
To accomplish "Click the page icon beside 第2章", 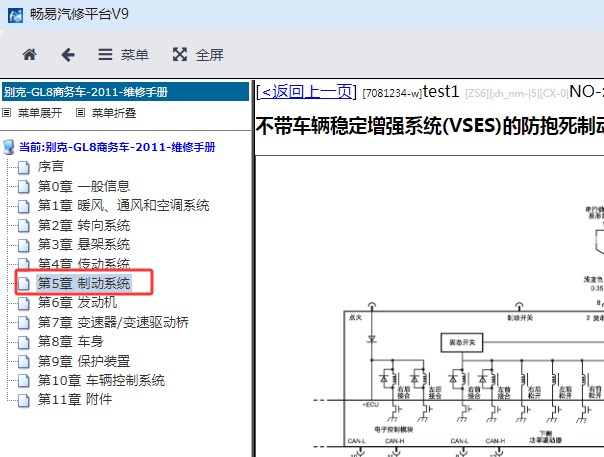I will 23,225.
